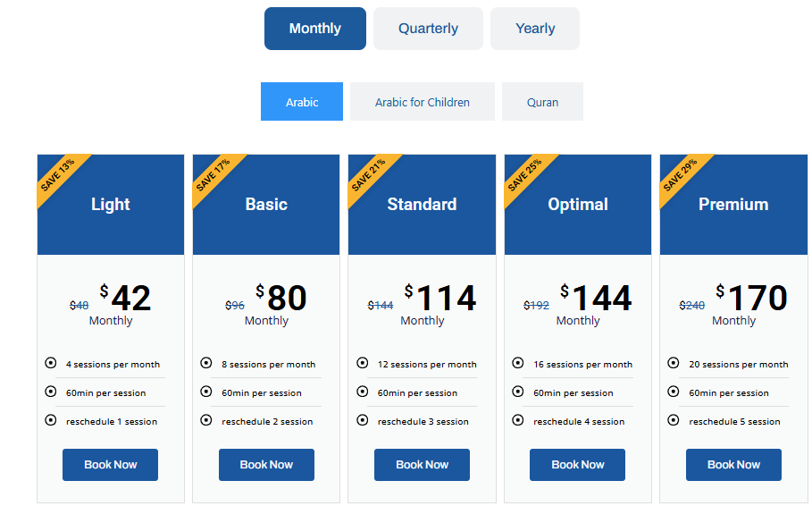Click the $80 price
The height and width of the screenshot is (506, 812).
[x=281, y=298]
